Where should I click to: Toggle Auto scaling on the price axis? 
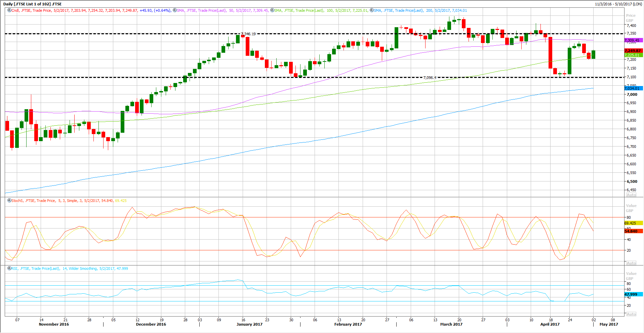[x=631, y=195]
